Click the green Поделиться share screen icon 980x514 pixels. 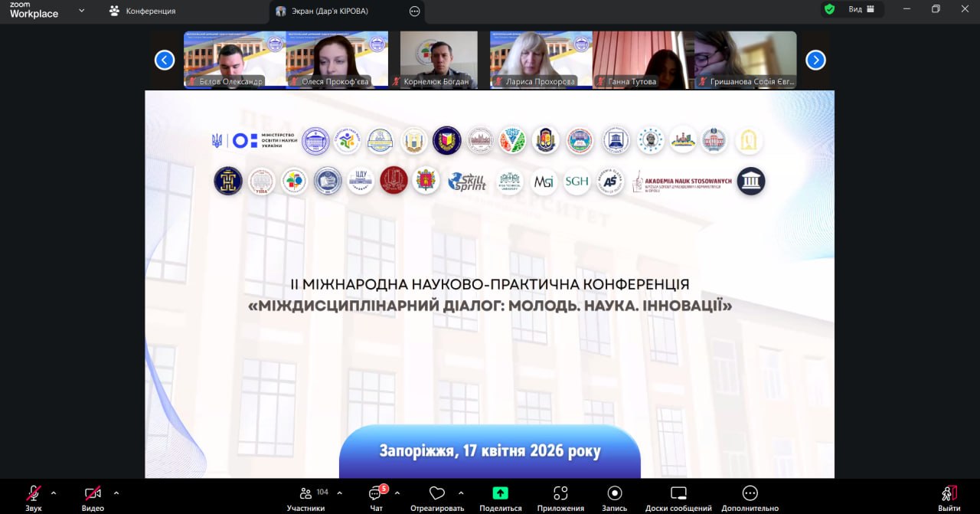point(500,493)
